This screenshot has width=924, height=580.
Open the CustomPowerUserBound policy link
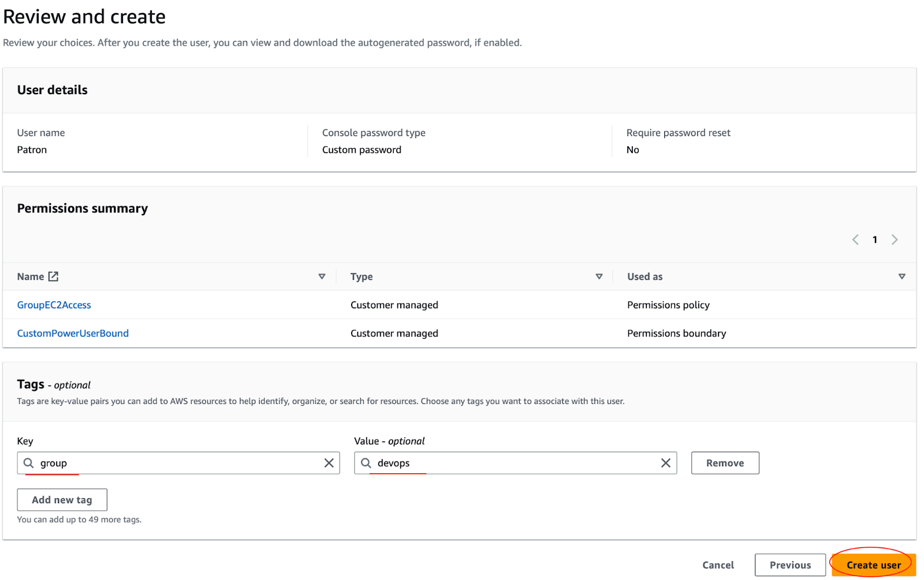click(73, 333)
